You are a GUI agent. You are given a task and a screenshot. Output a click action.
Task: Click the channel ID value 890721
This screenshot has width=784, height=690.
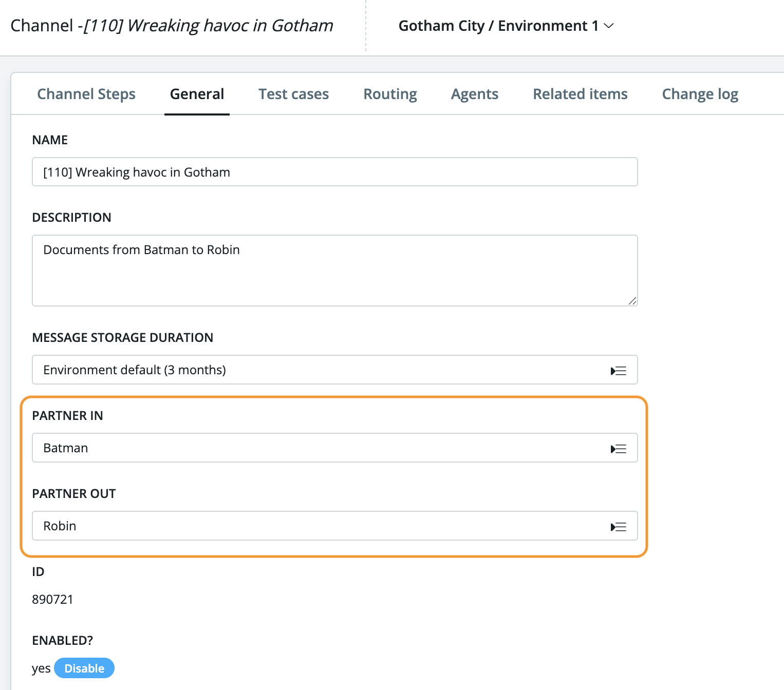point(52,599)
